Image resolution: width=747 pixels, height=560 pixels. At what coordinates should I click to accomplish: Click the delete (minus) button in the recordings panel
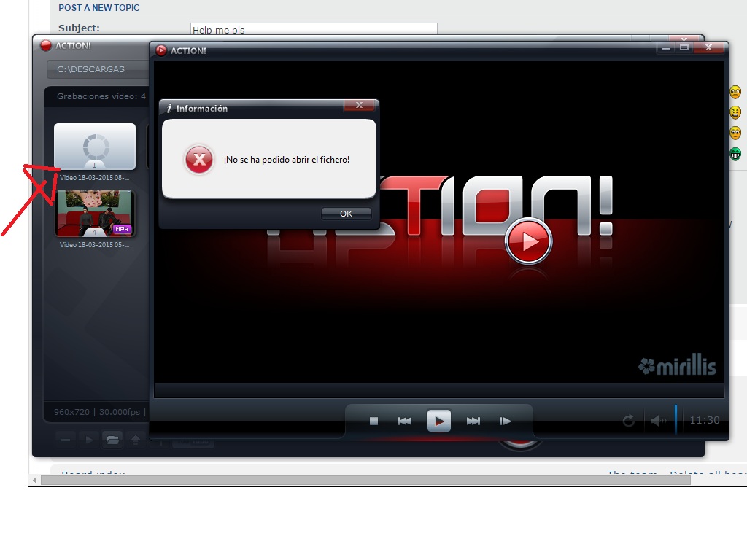[66, 440]
